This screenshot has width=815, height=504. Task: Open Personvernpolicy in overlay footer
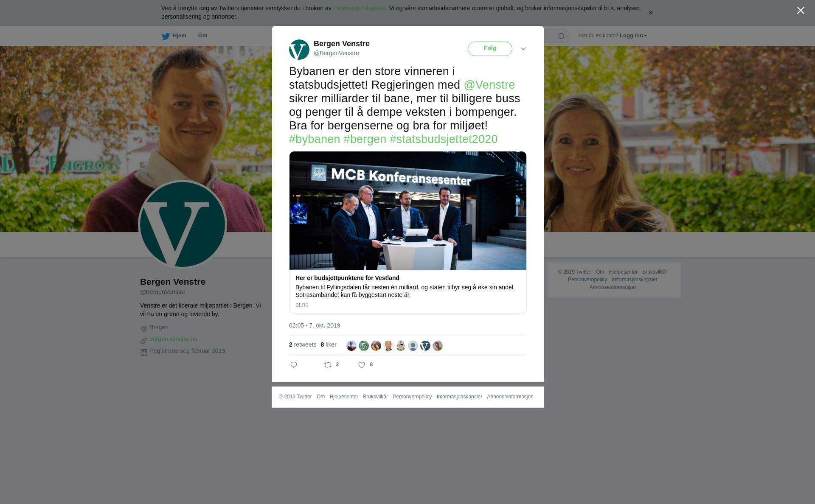coord(412,397)
